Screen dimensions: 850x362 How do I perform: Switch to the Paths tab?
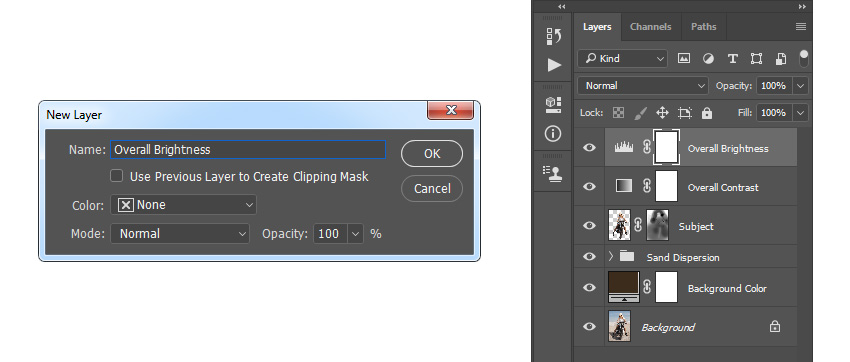[x=704, y=27]
